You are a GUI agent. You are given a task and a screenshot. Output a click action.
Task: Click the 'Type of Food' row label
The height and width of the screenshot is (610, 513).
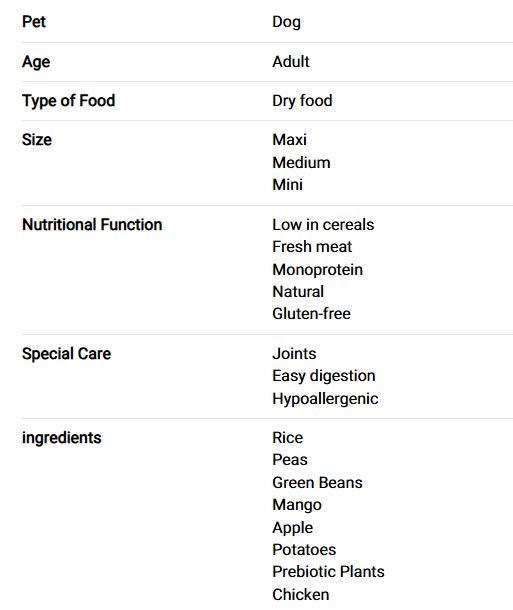[68, 101]
